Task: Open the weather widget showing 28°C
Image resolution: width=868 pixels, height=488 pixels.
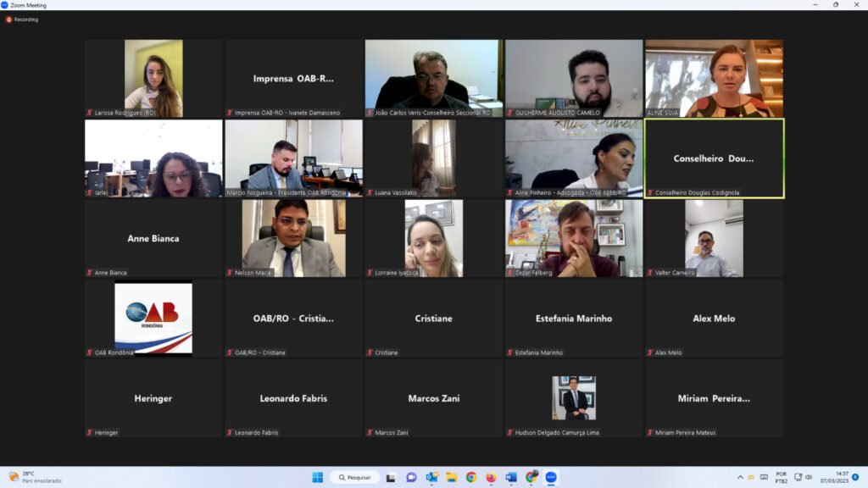Action: pyautogui.click(x=34, y=477)
